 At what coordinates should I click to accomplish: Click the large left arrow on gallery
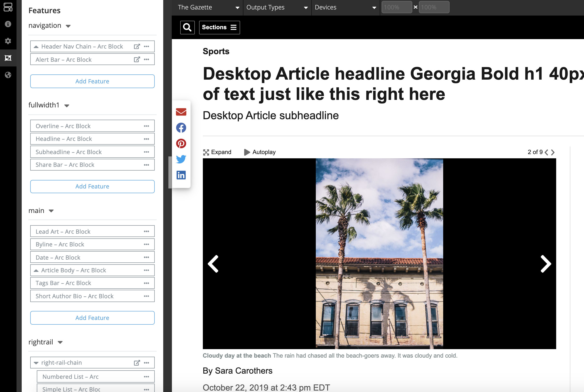[x=213, y=264]
